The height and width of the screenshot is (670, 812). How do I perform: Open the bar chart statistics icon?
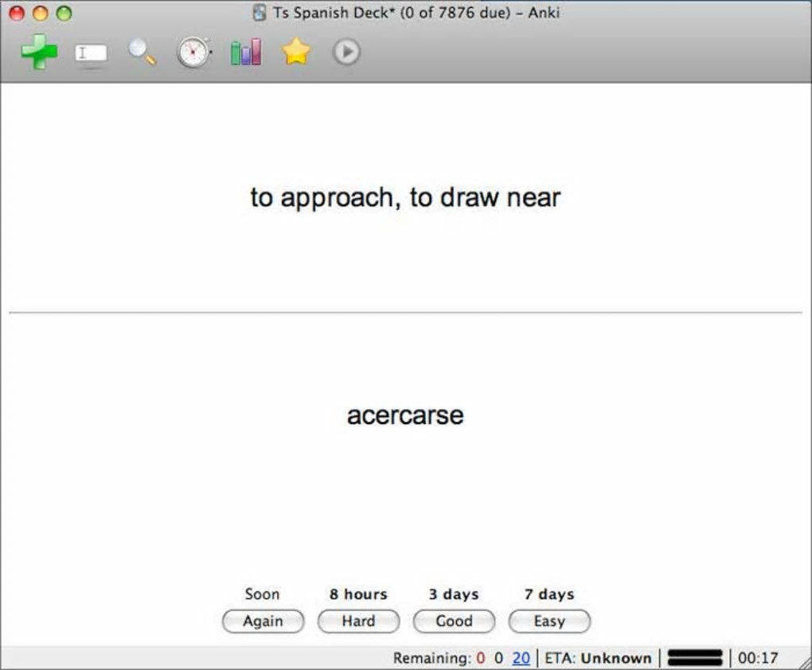tap(245, 52)
